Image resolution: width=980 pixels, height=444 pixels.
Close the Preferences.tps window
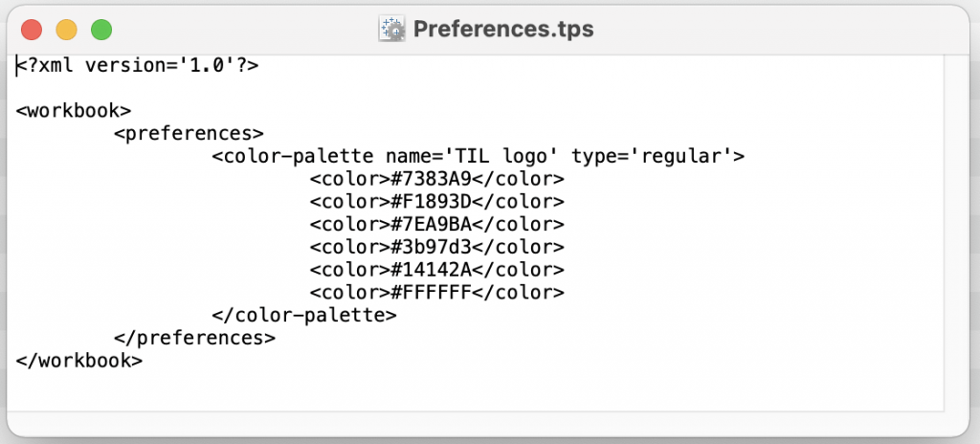tap(32, 30)
